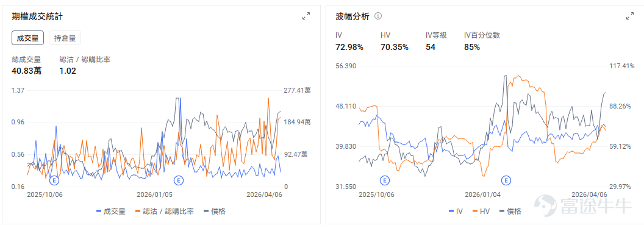Click the first earnings E marker in 期權成交統計
Screen dimensions: 644x228
click(54, 180)
